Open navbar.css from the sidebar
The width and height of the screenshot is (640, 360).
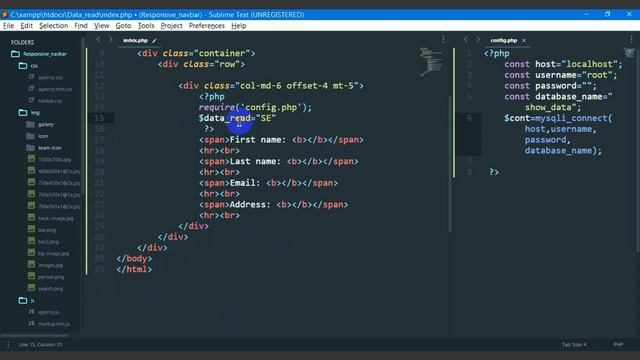point(50,101)
